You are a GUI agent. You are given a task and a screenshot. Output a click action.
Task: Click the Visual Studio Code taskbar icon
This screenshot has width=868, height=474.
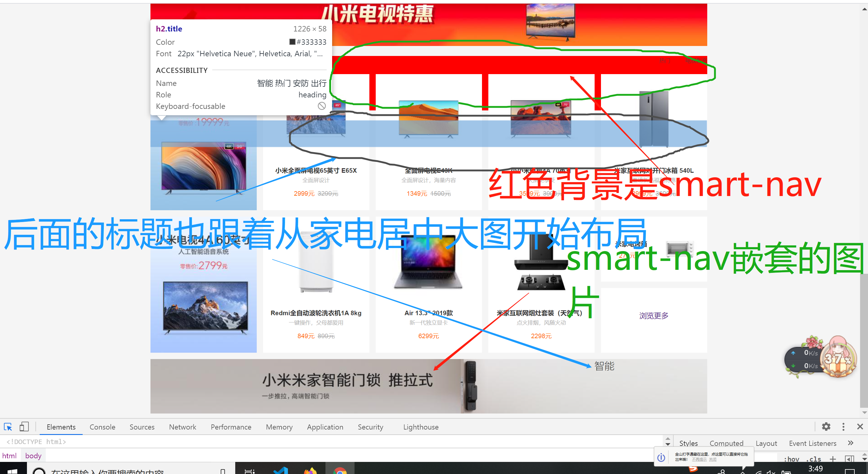coord(281,470)
